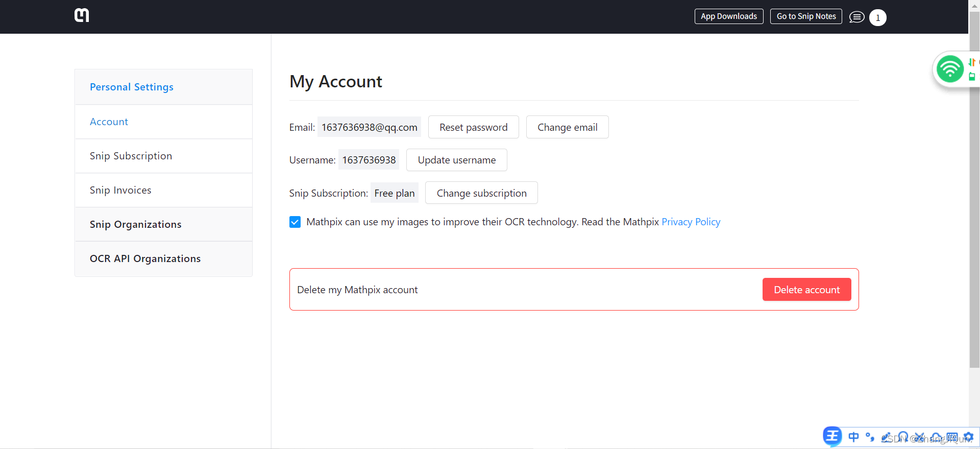Image resolution: width=980 pixels, height=449 pixels.
Task: Click the Delete my Mathpix account text
Action: pos(357,290)
